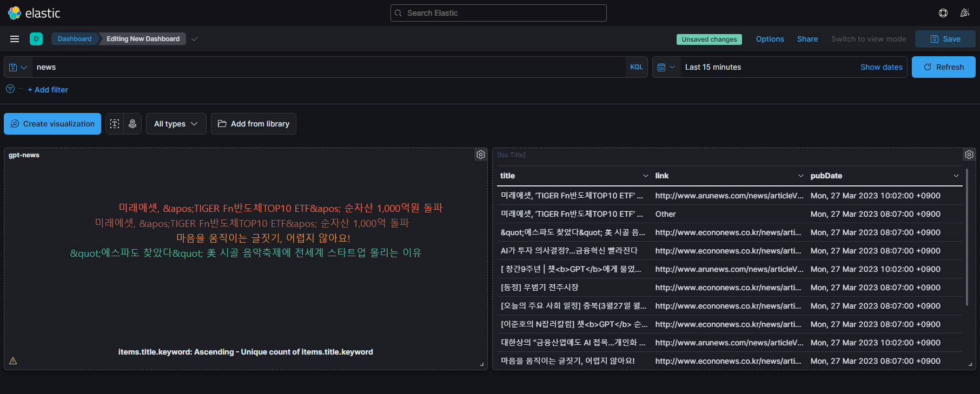Click the gpt-news panel resize handle

pyautogui.click(x=482, y=364)
